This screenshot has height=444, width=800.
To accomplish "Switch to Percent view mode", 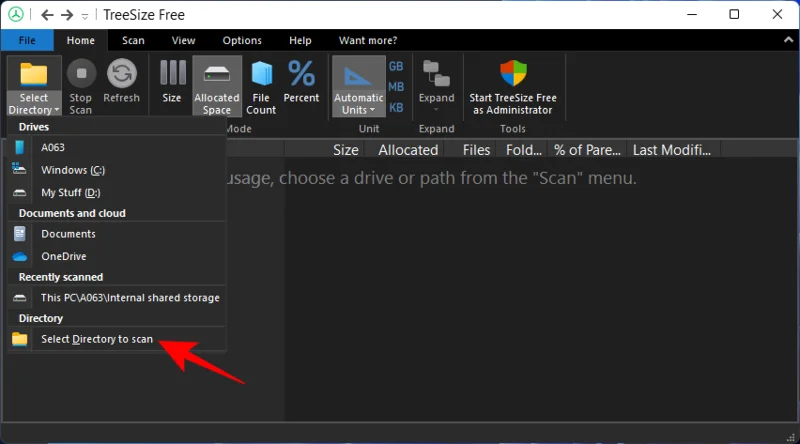I will tap(301, 82).
